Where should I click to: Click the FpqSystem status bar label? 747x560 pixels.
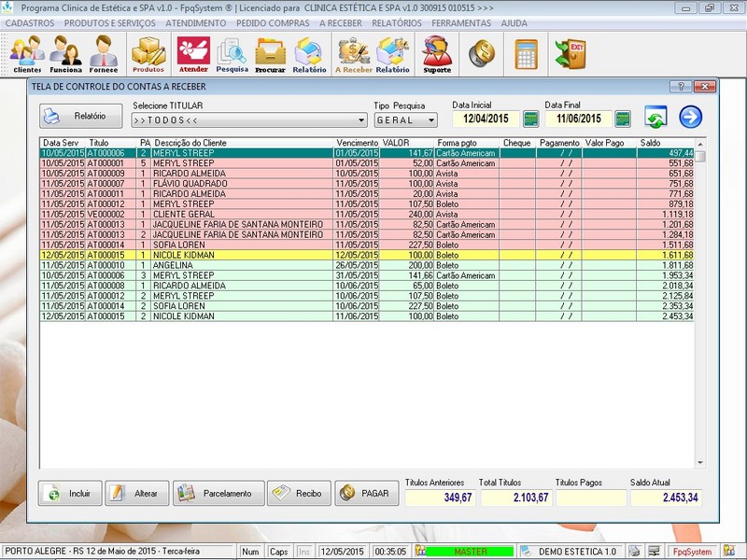point(692,552)
